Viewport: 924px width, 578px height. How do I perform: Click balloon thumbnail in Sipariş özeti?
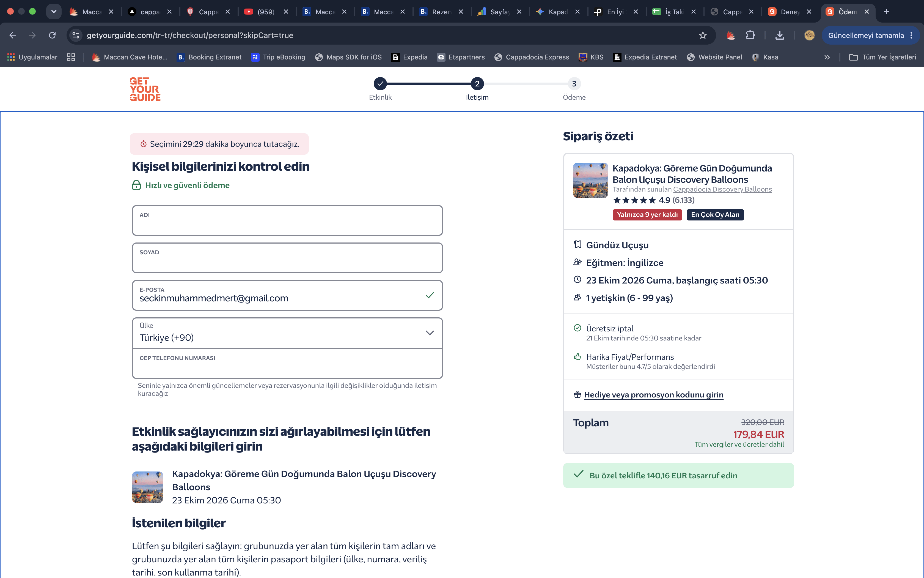point(590,181)
